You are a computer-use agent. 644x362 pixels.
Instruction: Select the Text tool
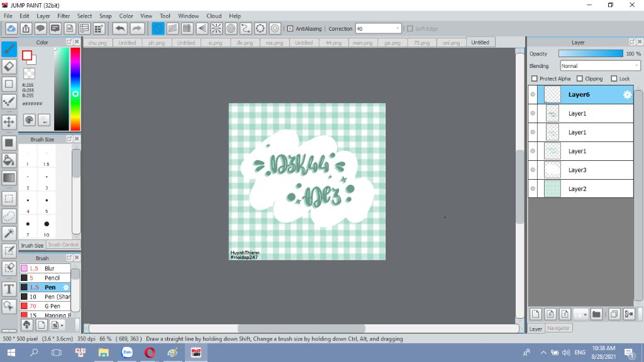click(9, 289)
